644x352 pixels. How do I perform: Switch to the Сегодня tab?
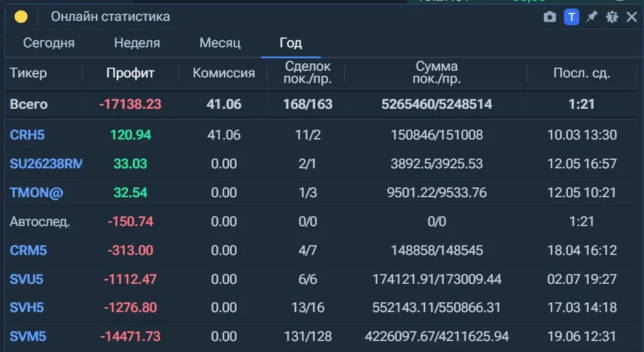coord(49,43)
